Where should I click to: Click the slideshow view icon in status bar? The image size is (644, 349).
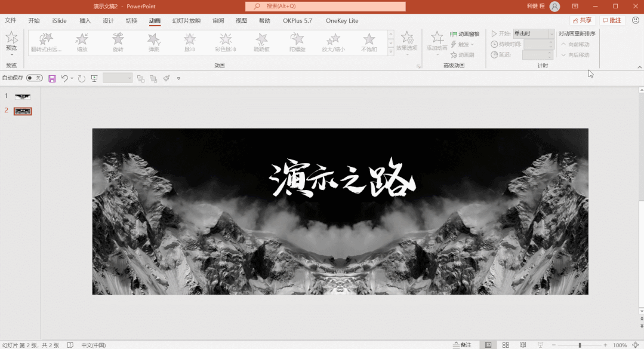click(540, 345)
